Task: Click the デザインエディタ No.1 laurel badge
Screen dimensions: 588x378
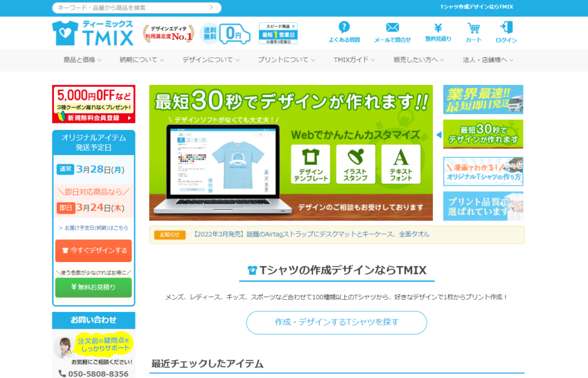Action: pyautogui.click(x=169, y=33)
